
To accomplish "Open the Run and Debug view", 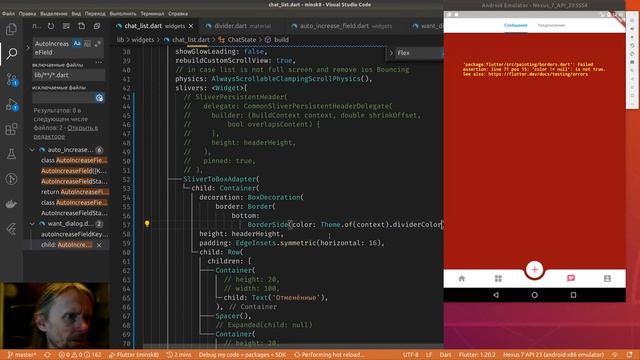I will 11,104.
